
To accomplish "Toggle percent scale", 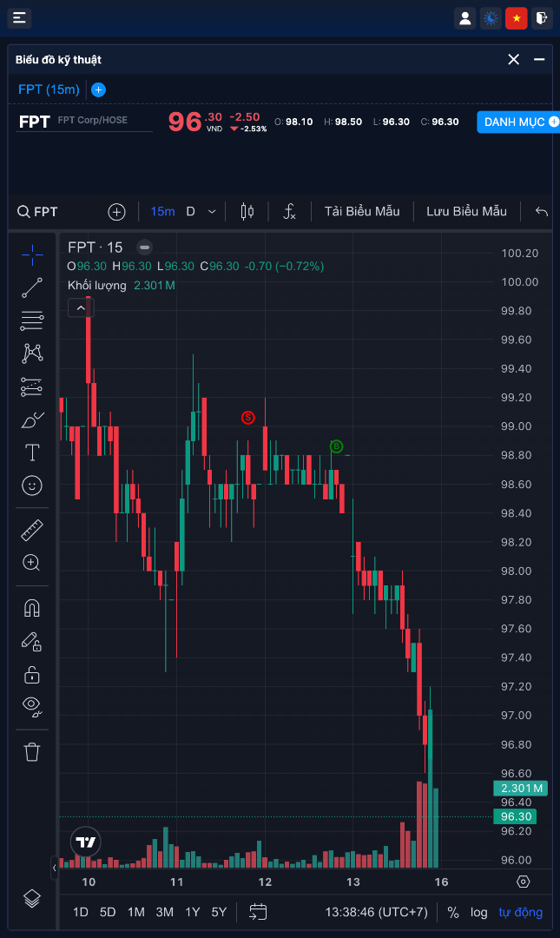I will [453, 912].
